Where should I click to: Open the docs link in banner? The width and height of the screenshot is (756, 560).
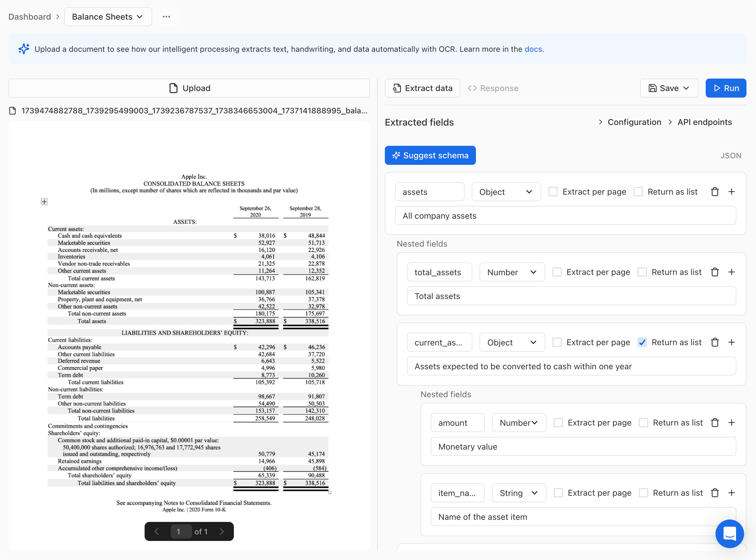coord(533,49)
